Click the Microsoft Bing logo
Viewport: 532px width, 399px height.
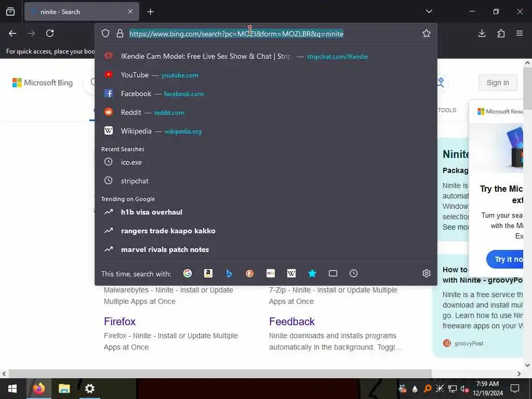pyautogui.click(x=43, y=83)
